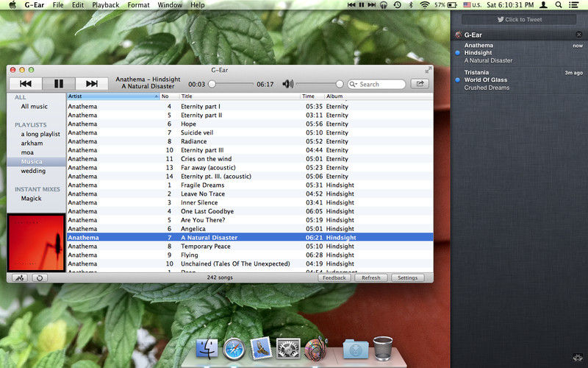588x368 pixels.
Task: Open 'a long playlist' playlist
Action: pos(40,134)
